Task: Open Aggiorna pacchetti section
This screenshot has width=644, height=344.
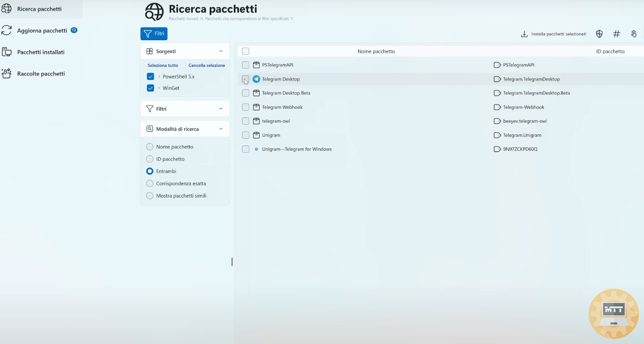Action: tap(42, 31)
